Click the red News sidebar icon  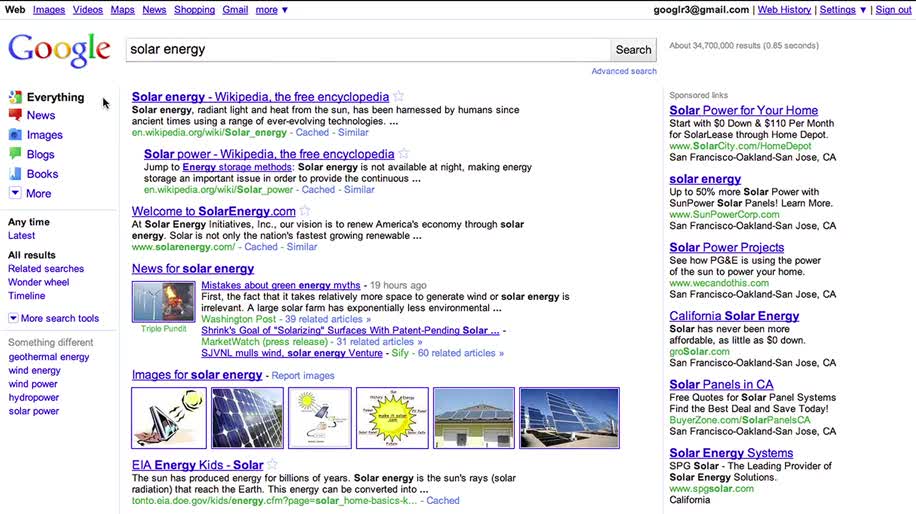tap(16, 115)
